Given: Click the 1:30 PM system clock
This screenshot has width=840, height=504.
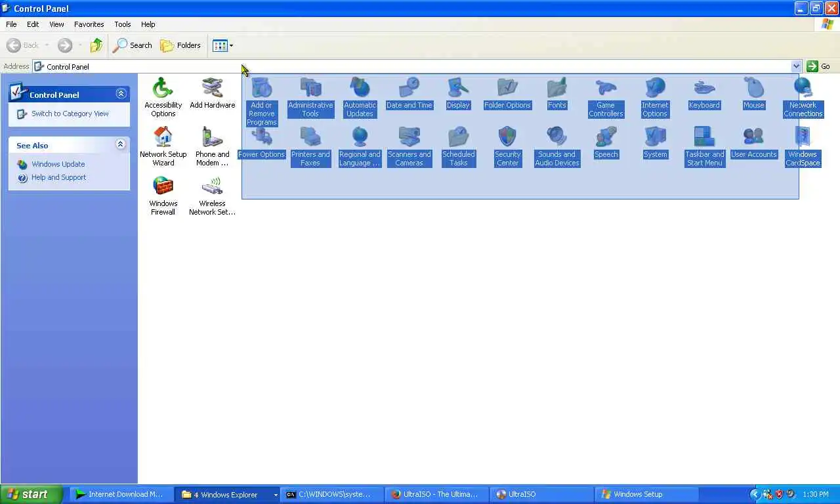Looking at the screenshot, I should (x=815, y=494).
